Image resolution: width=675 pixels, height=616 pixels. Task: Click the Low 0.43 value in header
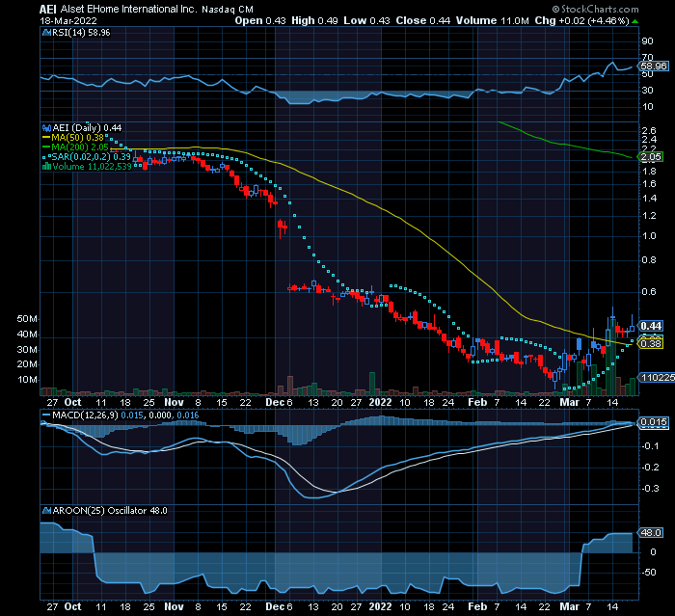366,20
